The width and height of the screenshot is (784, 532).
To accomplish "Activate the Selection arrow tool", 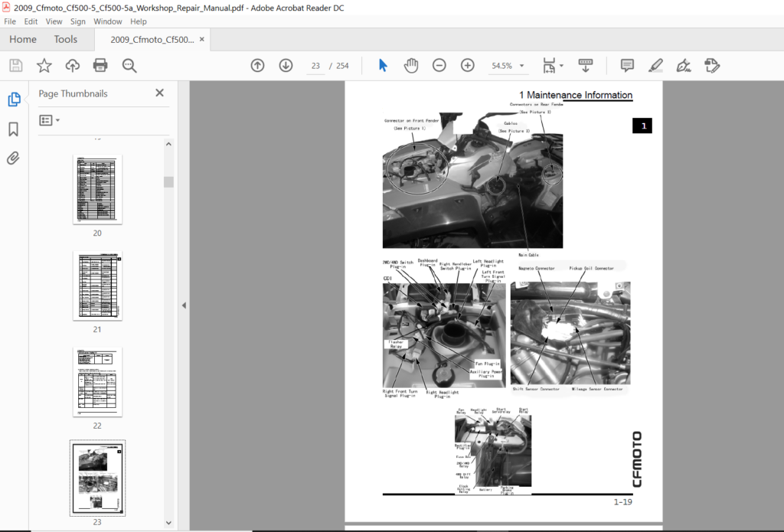I will click(383, 66).
